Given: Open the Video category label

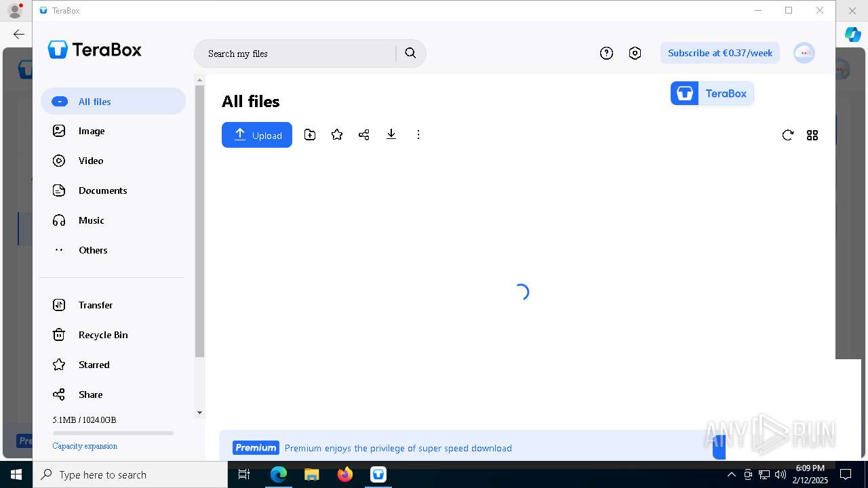Looking at the screenshot, I should (x=91, y=161).
